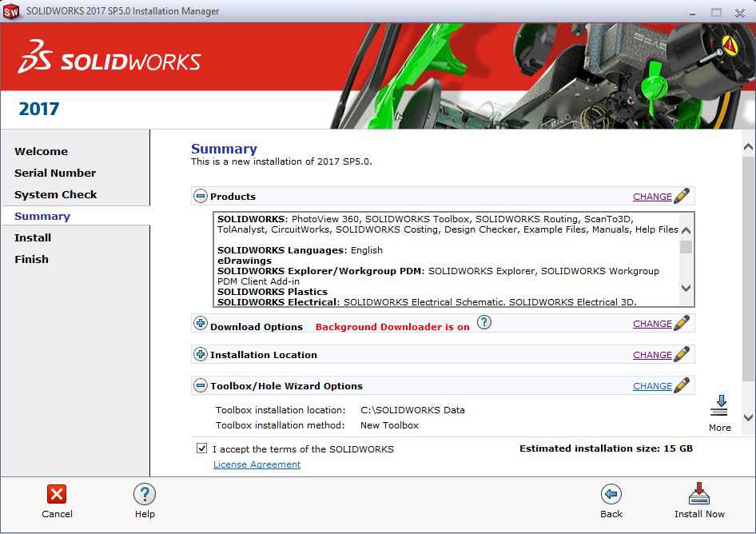Click the Install Now icon

(698, 494)
